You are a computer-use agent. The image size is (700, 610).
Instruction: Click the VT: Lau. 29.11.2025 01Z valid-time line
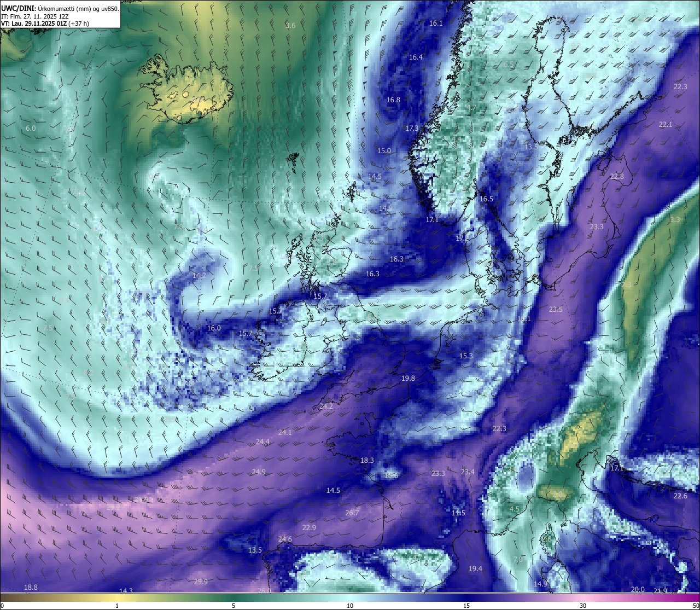pos(45,24)
